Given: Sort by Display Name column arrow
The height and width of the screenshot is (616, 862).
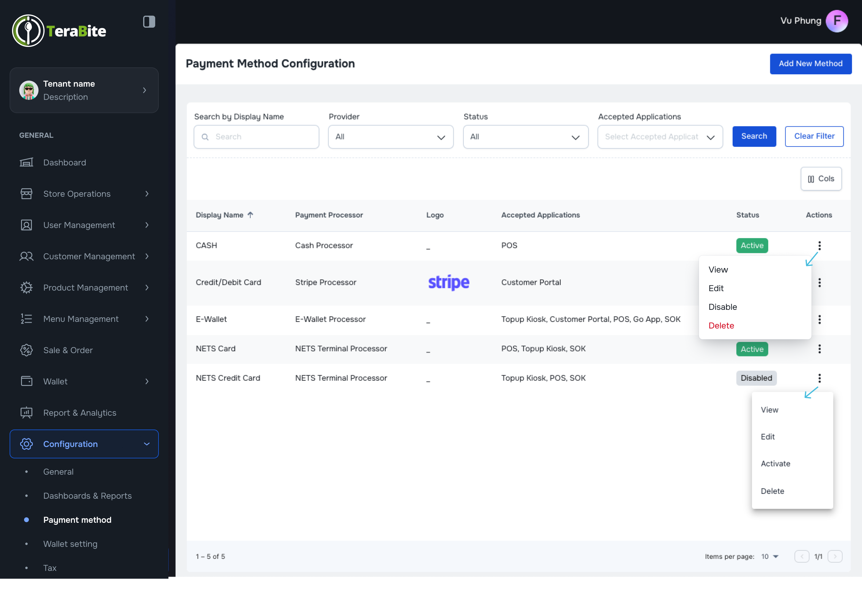Looking at the screenshot, I should coord(250,215).
